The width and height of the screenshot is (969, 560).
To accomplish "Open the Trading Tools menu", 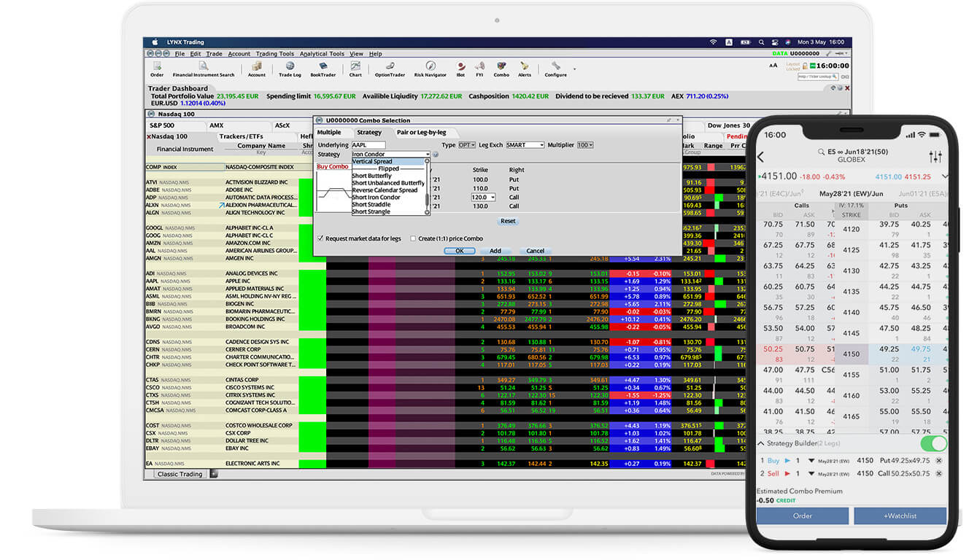I will [275, 54].
